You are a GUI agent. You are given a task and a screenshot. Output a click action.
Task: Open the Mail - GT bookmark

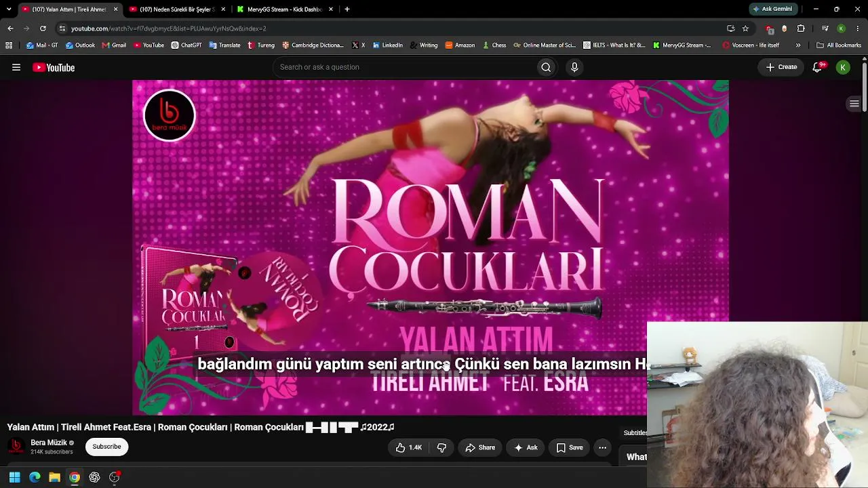(x=42, y=45)
